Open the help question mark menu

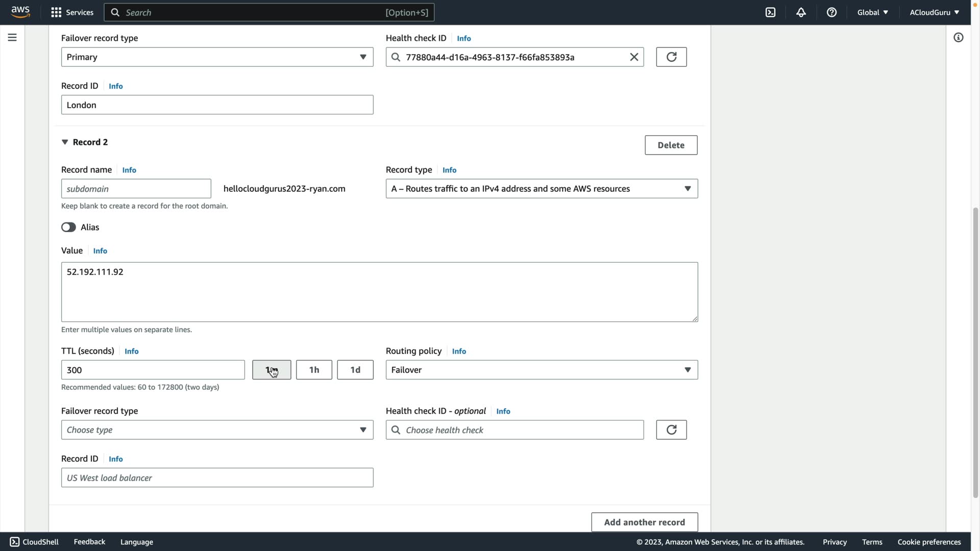pyautogui.click(x=831, y=12)
